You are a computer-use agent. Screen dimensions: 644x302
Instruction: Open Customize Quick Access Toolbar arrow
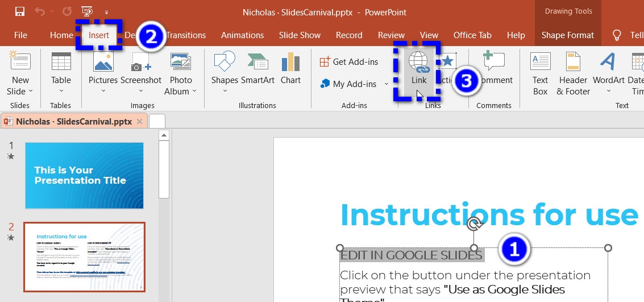click(106, 13)
